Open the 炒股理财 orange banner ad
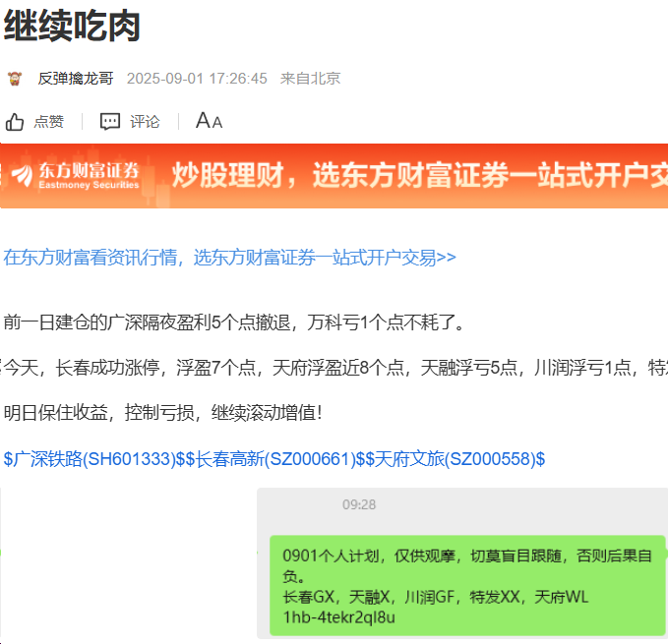Image resolution: width=668 pixels, height=644 pixels. click(x=334, y=176)
